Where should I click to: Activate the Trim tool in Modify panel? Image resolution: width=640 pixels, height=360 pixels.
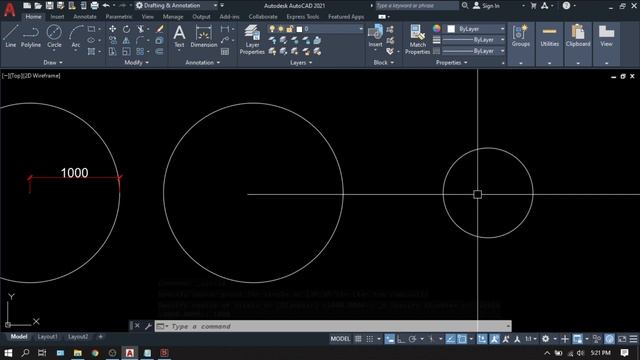140,29
